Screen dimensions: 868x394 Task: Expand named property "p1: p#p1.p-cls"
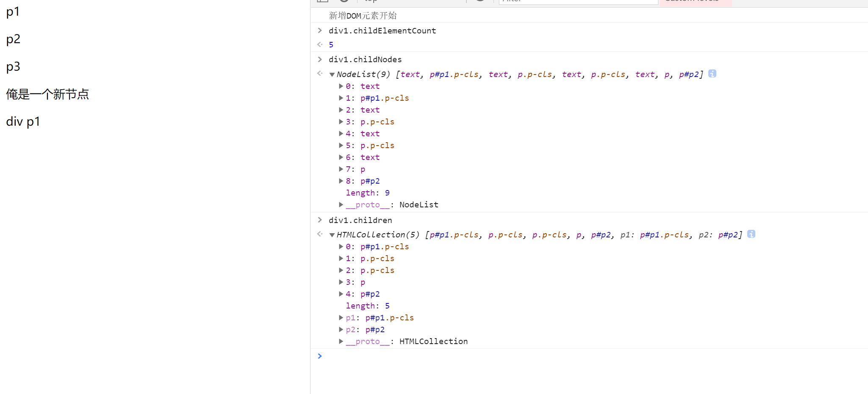pos(341,317)
